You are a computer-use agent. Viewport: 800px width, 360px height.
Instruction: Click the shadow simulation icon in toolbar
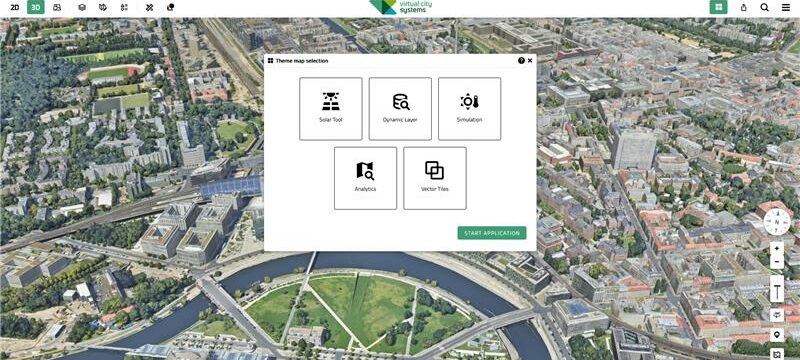click(170, 7)
